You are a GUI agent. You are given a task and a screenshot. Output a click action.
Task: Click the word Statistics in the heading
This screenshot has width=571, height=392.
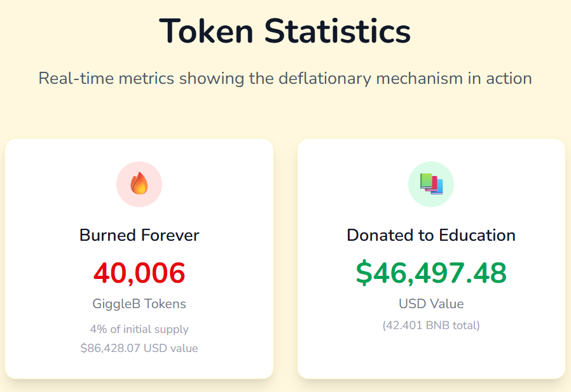pyautogui.click(x=338, y=30)
